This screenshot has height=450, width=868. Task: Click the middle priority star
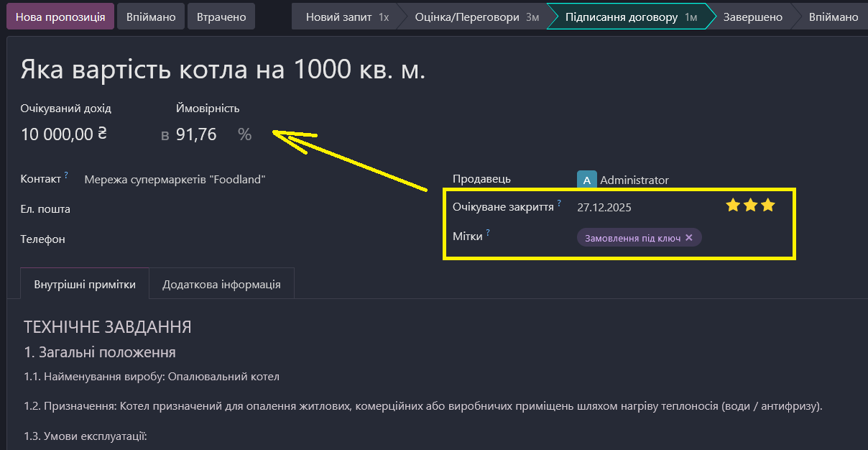click(x=750, y=205)
